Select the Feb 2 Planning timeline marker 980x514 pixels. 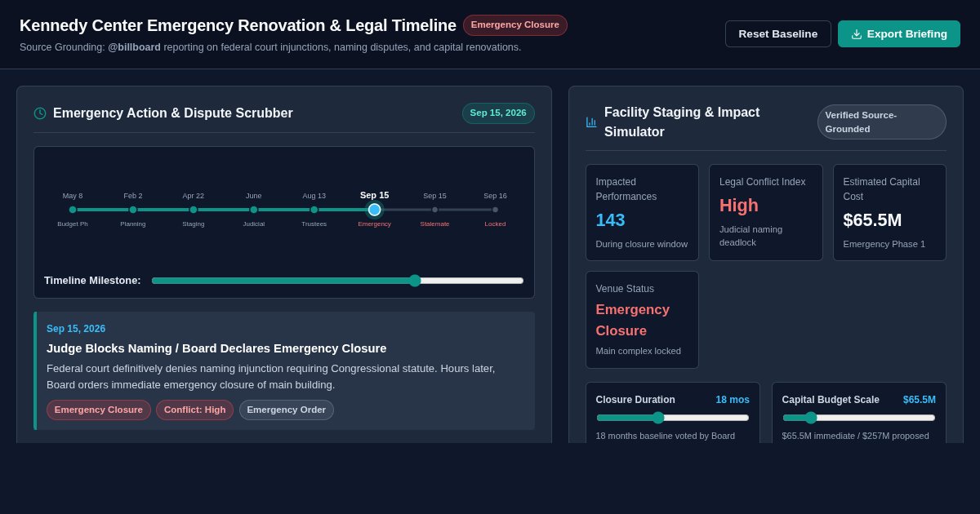133,210
